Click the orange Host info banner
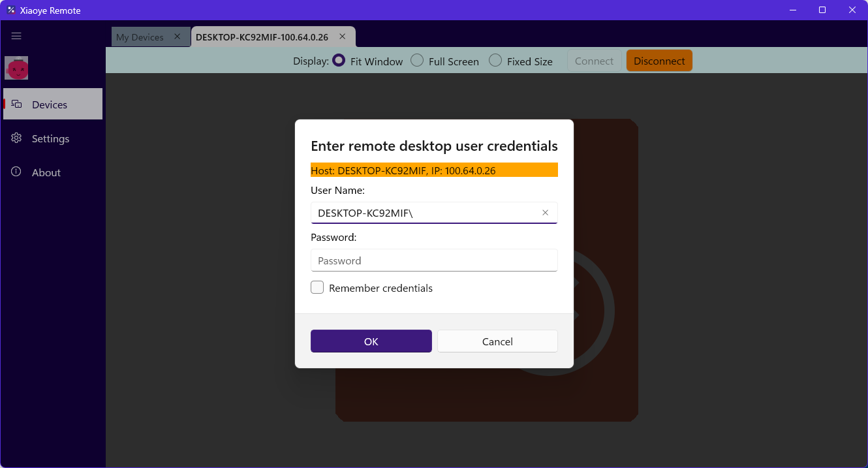 tap(434, 170)
